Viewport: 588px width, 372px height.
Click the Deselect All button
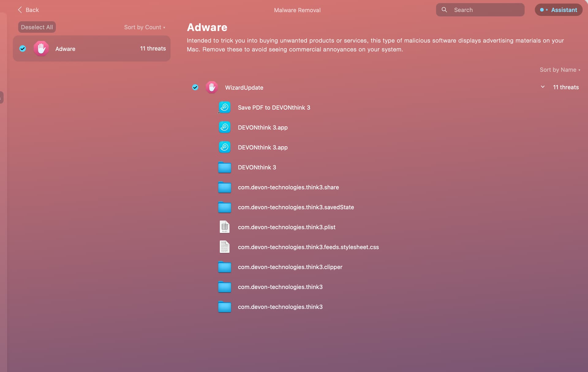coord(37,27)
